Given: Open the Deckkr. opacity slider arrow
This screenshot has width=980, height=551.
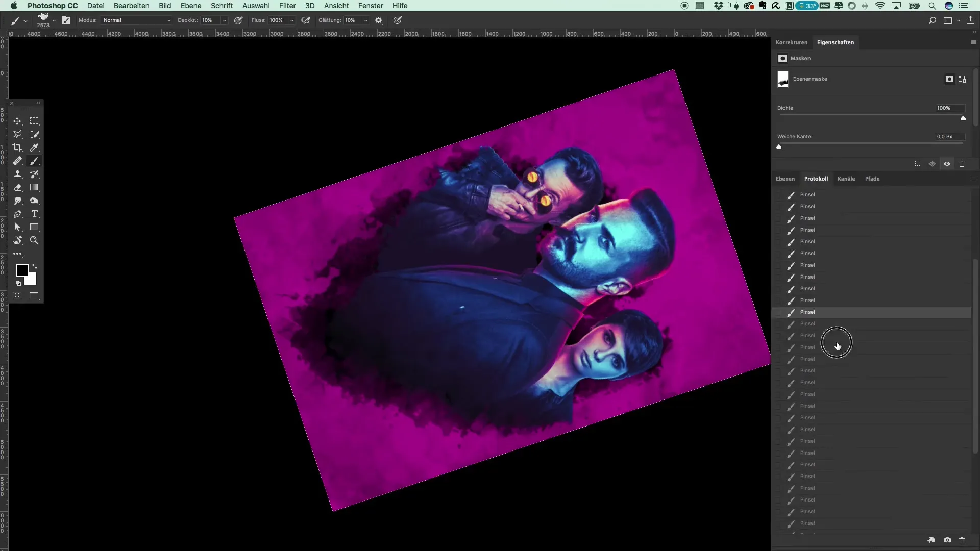Looking at the screenshot, I should point(224,20).
